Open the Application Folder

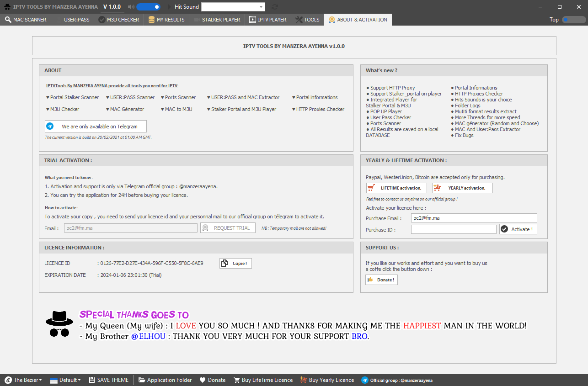pyautogui.click(x=165, y=380)
